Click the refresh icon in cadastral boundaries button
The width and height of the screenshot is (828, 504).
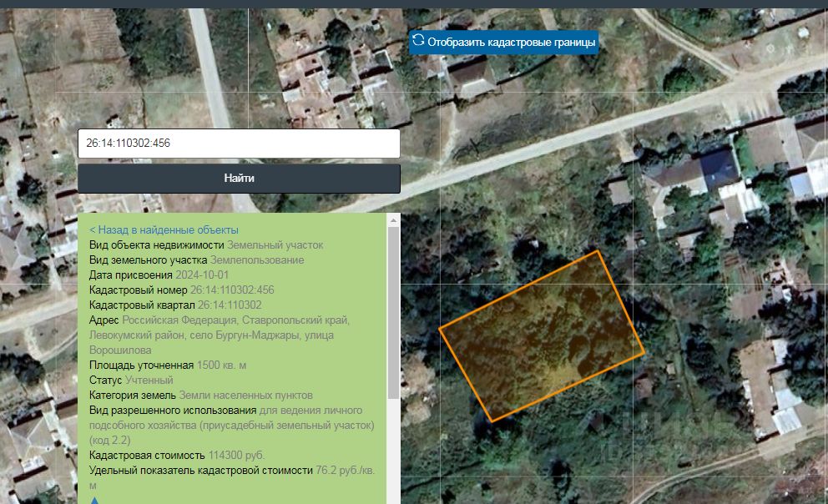[x=418, y=41]
